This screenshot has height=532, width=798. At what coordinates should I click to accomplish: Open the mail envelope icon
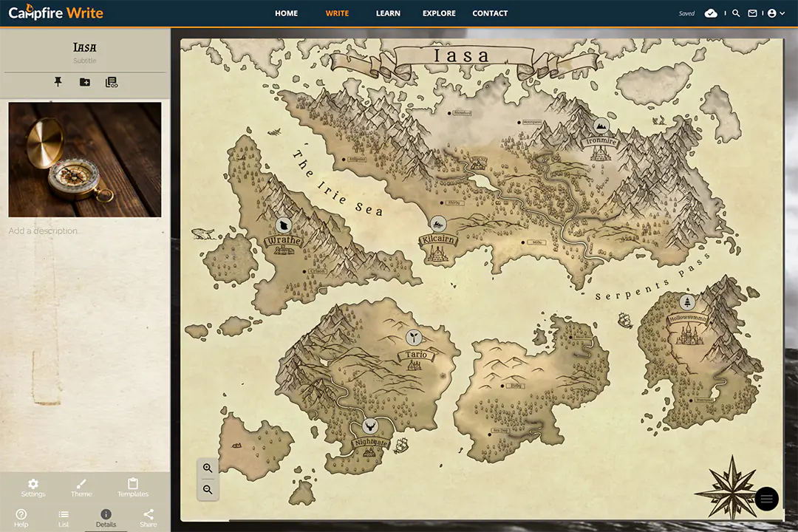tap(753, 13)
